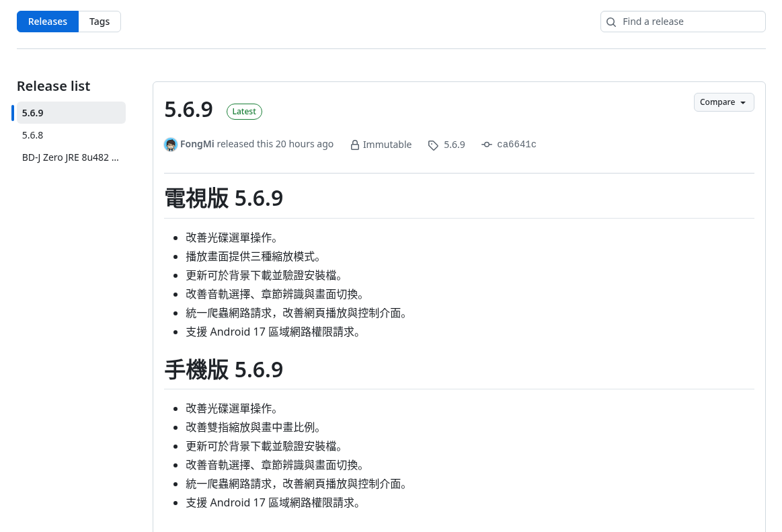Open the 5.6.9 tag link

click(455, 145)
